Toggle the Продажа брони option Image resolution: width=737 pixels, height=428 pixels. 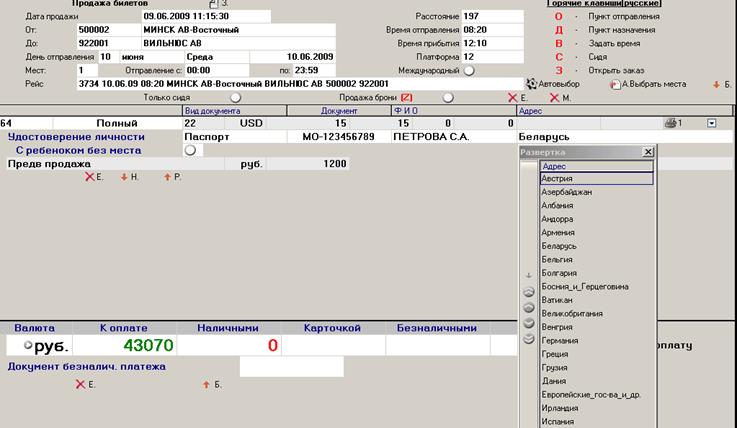click(x=448, y=97)
